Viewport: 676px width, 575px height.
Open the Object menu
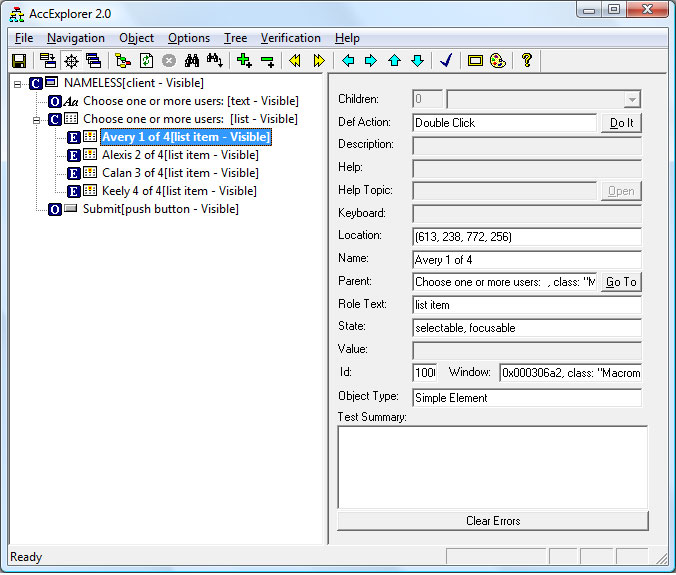point(136,38)
